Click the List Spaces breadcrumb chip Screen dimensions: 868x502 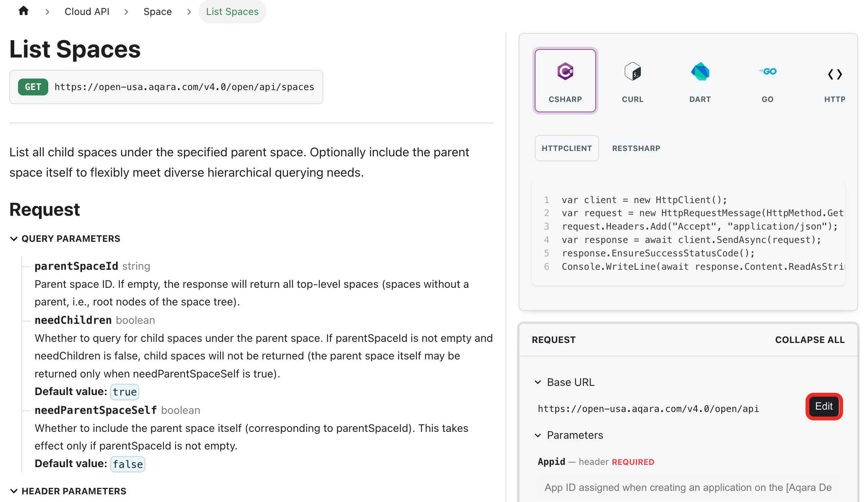(232, 12)
